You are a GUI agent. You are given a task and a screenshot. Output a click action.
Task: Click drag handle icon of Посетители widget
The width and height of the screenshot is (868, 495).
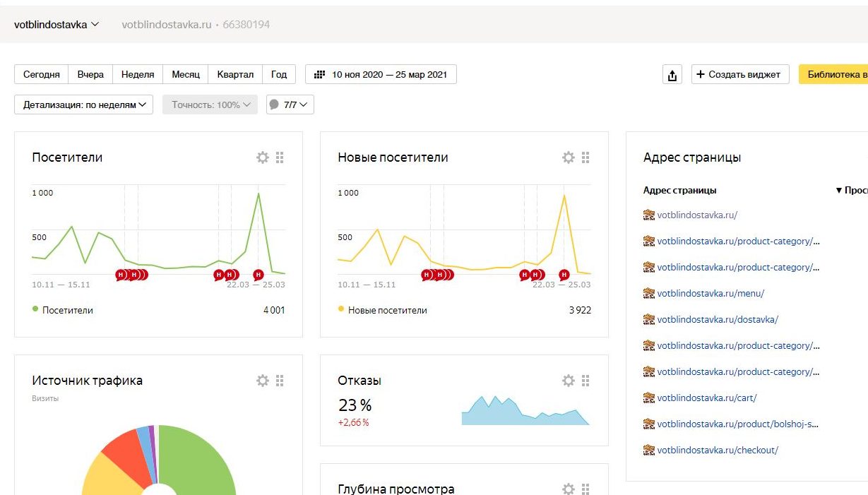(x=280, y=157)
